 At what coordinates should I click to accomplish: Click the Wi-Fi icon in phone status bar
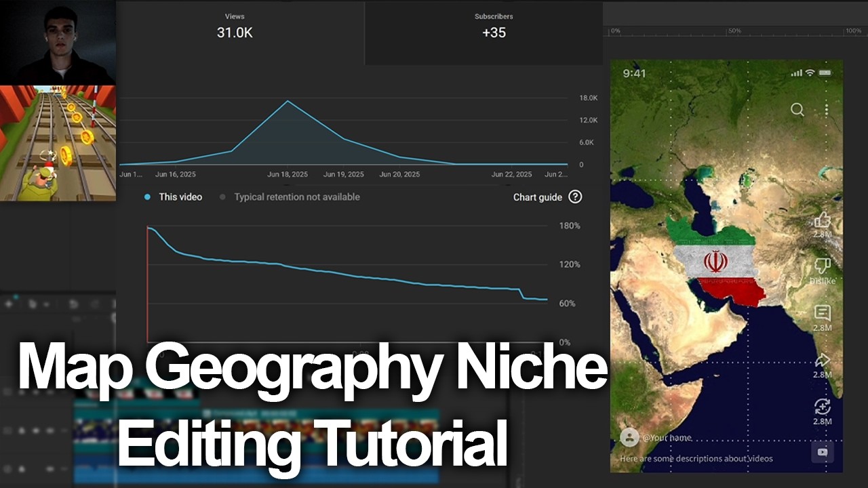[810, 73]
